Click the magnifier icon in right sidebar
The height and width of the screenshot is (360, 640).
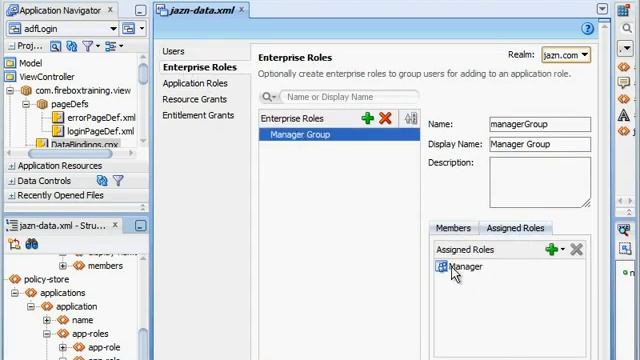click(627, 28)
